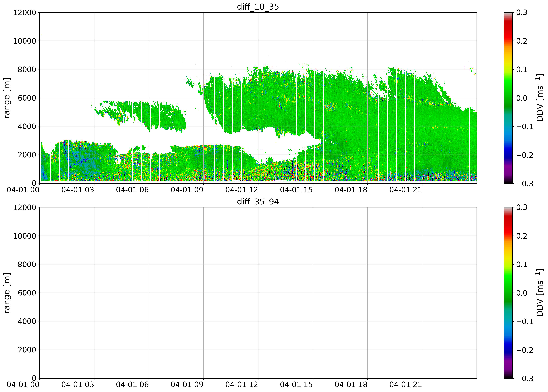This screenshot has width=548, height=392.
Task: Click the 4000 y-tick of diff_35_94 plot
Action: (x=27, y=322)
